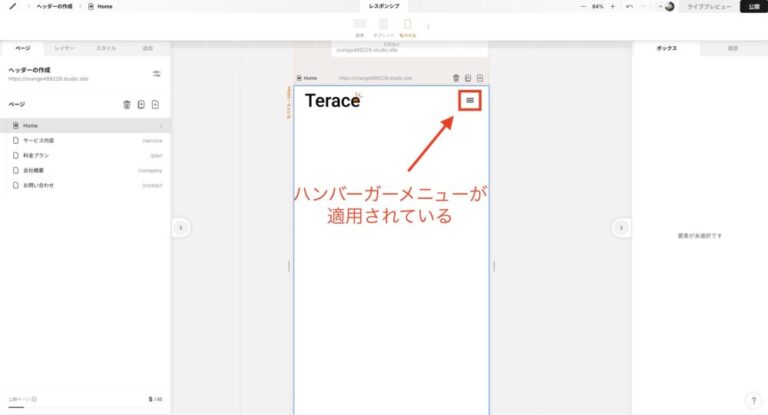Click the undo arrow in the top bar
Screen dimensions: 768x415
coord(629,6)
